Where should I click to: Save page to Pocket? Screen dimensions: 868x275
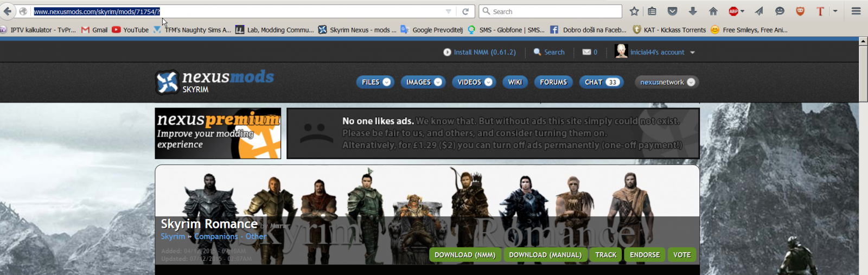pyautogui.click(x=673, y=11)
